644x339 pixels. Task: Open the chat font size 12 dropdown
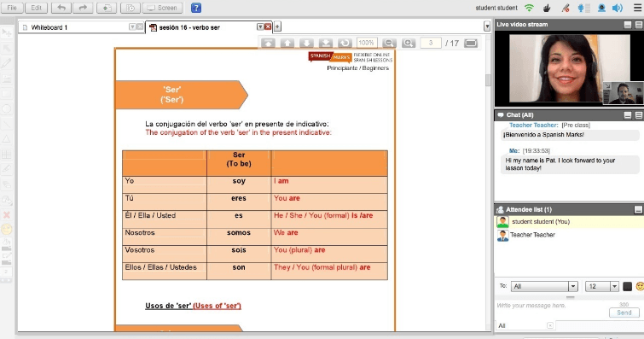click(601, 286)
